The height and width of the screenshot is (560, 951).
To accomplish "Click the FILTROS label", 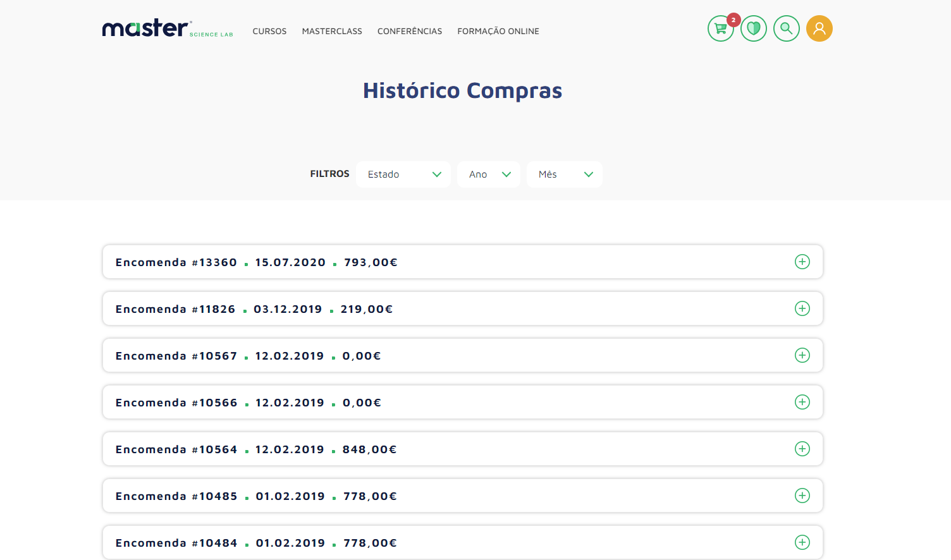I will click(x=329, y=174).
